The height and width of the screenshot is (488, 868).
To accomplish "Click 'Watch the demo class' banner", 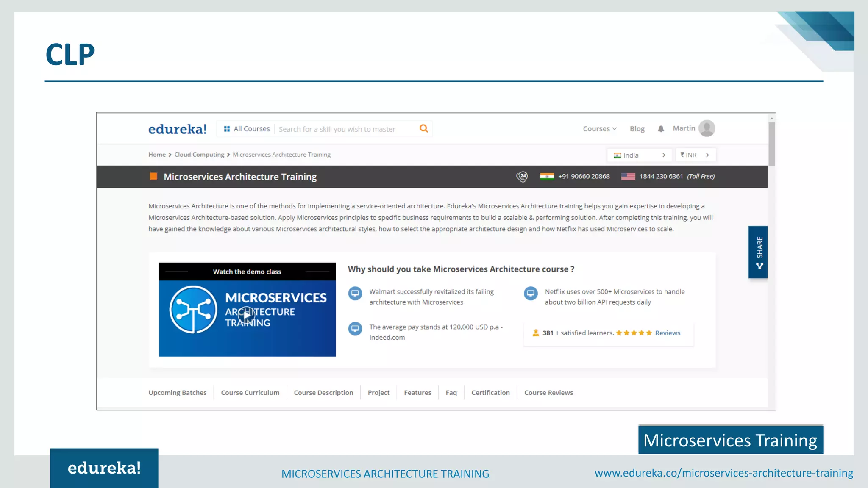I will click(247, 272).
